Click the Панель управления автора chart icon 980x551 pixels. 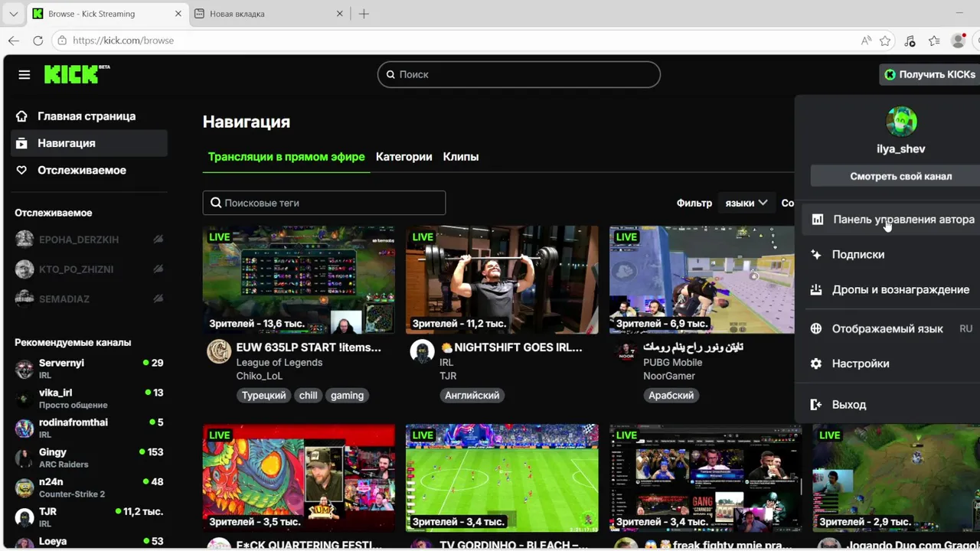pos(817,219)
